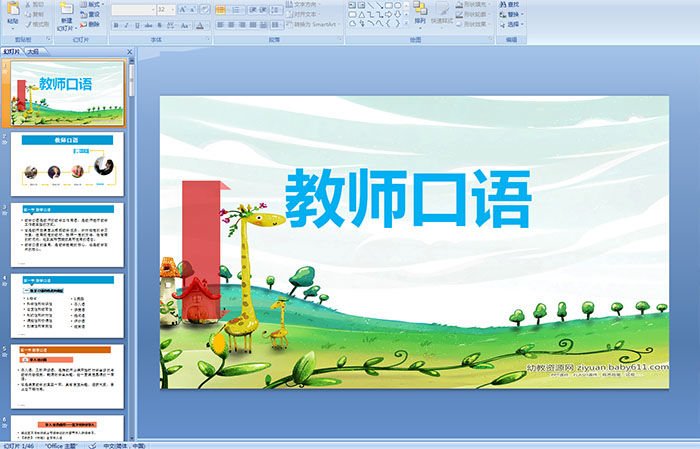Select slide 2 thumbnail
The width and height of the screenshot is (700, 449).
click(67, 164)
